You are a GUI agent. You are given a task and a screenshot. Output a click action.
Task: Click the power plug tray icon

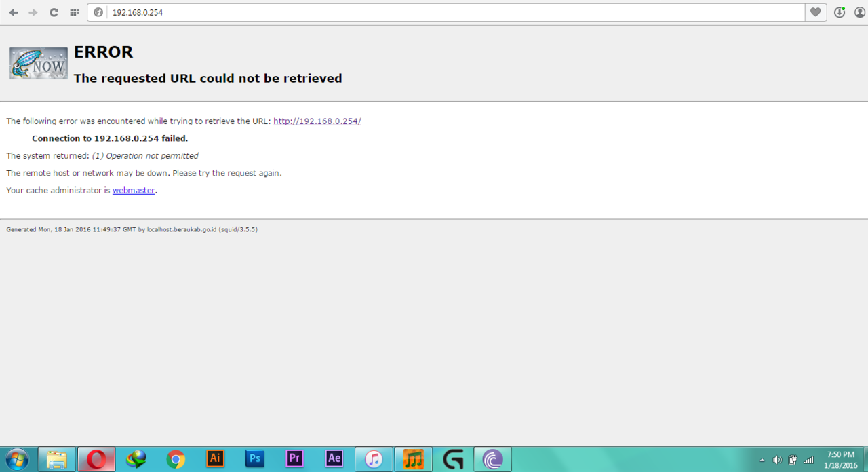pyautogui.click(x=792, y=460)
